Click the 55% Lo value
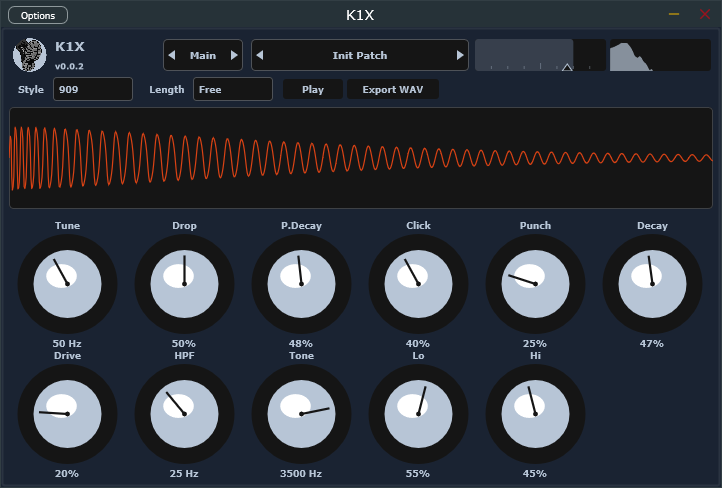The width and height of the screenshot is (722, 488). pos(418,473)
